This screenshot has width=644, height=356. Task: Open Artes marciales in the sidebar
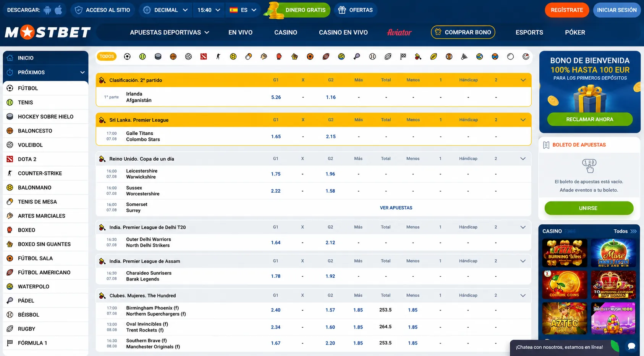(x=45, y=216)
